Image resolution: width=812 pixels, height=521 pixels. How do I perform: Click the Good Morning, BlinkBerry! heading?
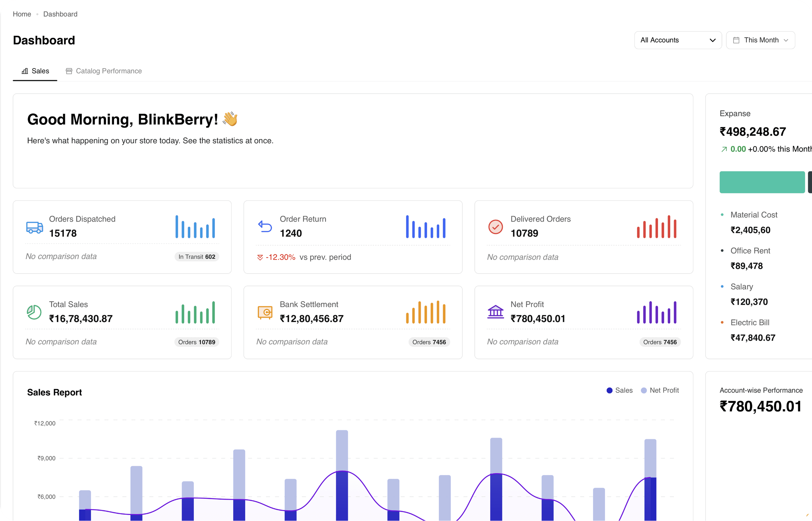click(x=122, y=119)
